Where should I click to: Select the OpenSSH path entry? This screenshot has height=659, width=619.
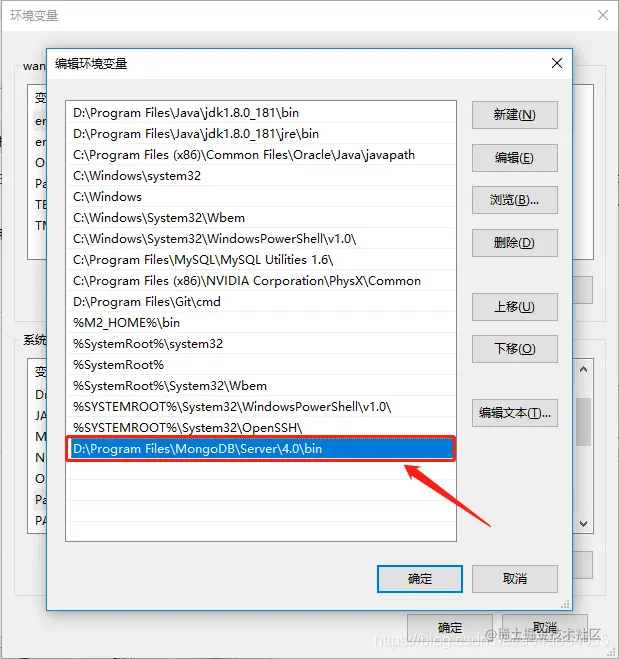coord(261,427)
